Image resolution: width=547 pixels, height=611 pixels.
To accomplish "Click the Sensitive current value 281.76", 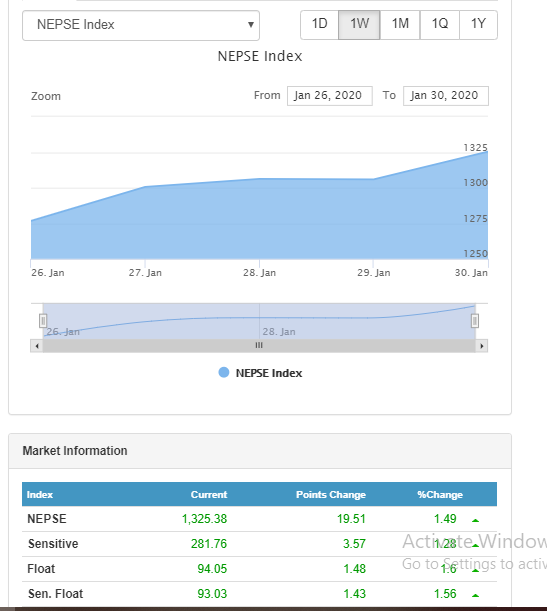I will tap(209, 544).
